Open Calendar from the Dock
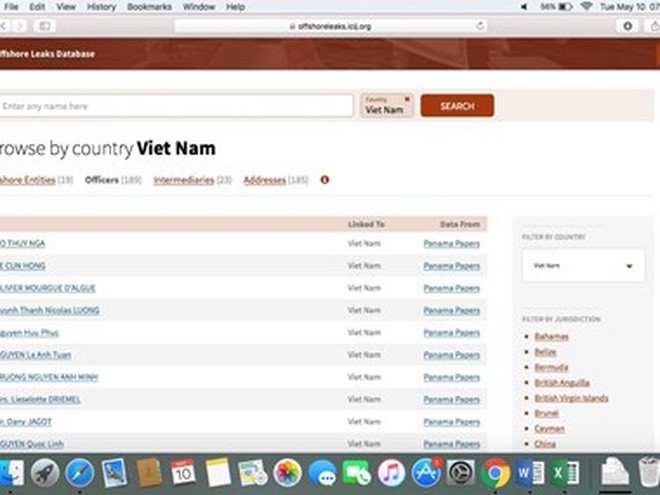 coord(183,472)
